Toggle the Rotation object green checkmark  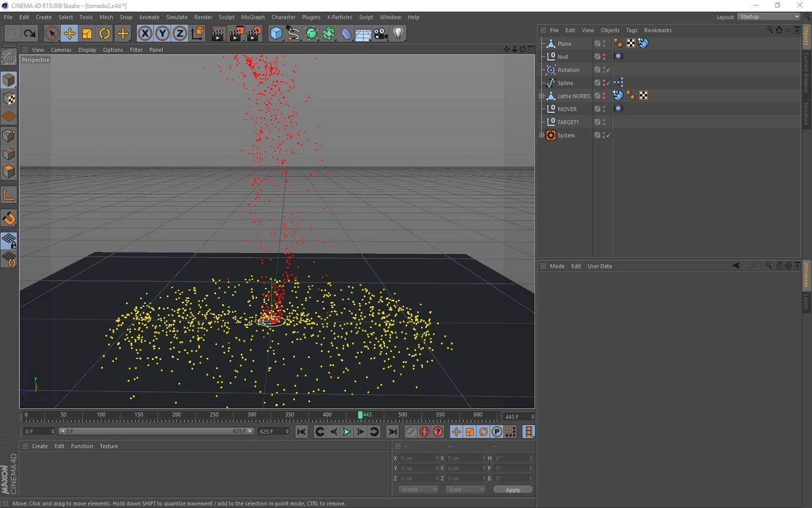608,70
